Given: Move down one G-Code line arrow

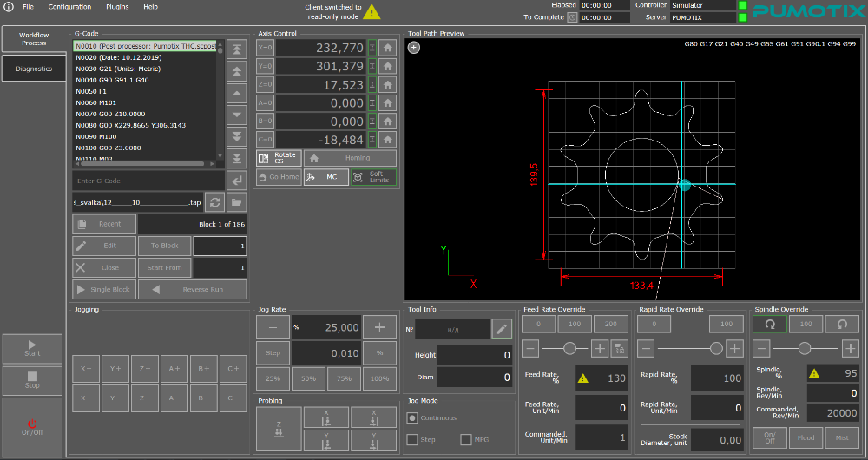Looking at the screenshot, I should pyautogui.click(x=237, y=115).
